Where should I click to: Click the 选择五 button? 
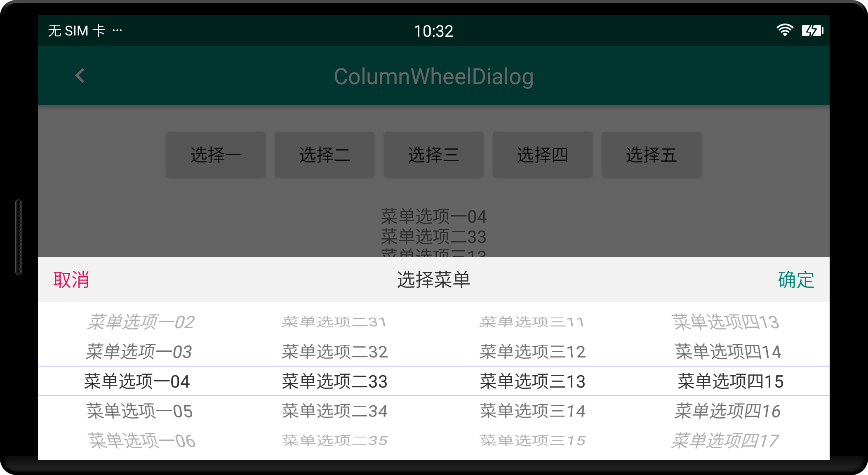click(x=651, y=155)
